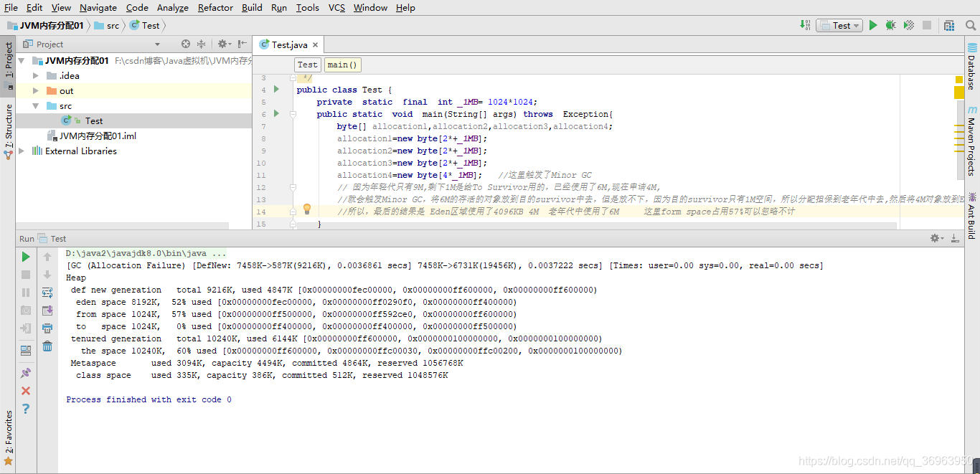Run the Test configuration from the top toolbar
980x474 pixels.
coord(873,25)
